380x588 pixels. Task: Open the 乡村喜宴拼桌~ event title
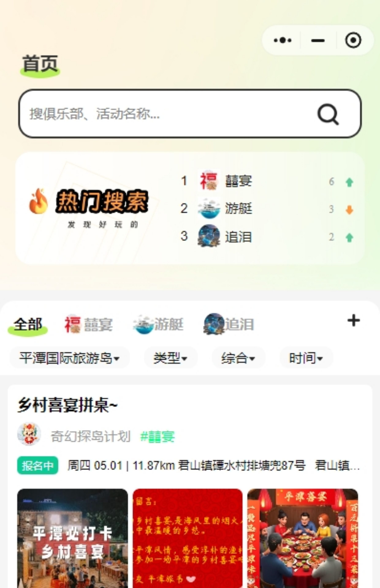pos(68,405)
